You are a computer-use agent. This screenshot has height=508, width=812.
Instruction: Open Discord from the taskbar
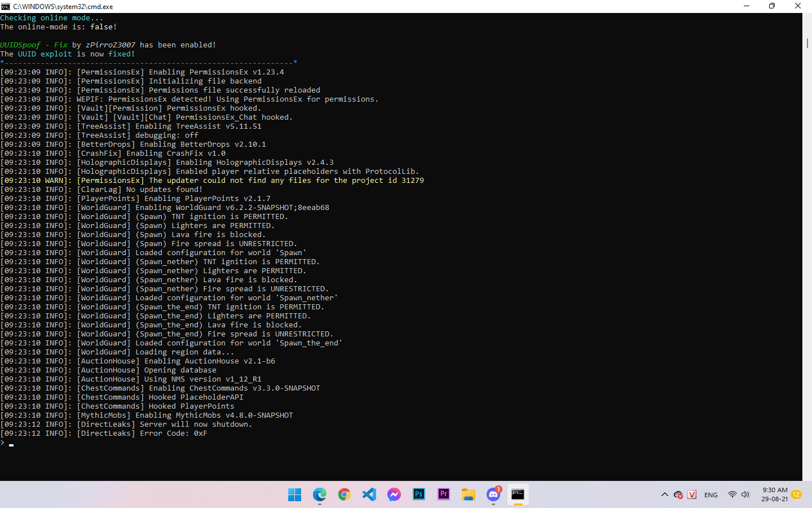point(493,494)
